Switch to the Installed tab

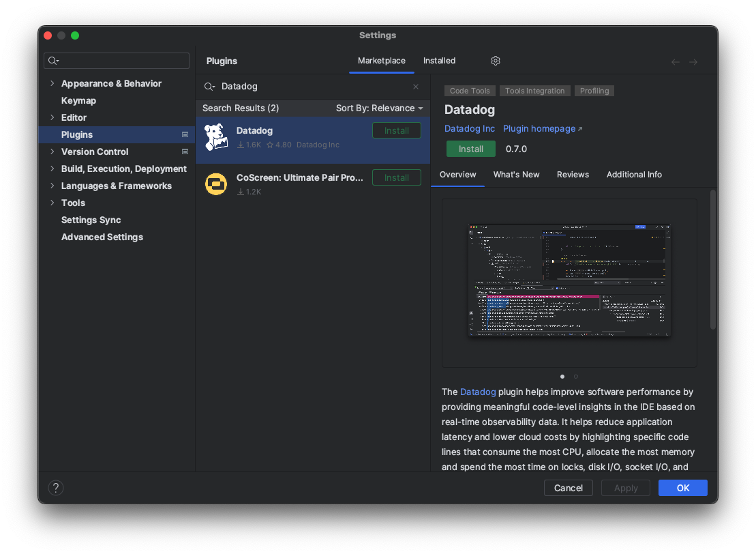click(439, 61)
